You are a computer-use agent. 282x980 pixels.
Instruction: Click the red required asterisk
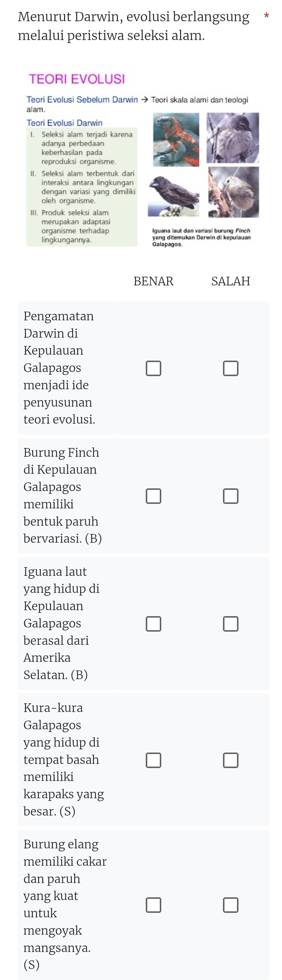pos(266,16)
